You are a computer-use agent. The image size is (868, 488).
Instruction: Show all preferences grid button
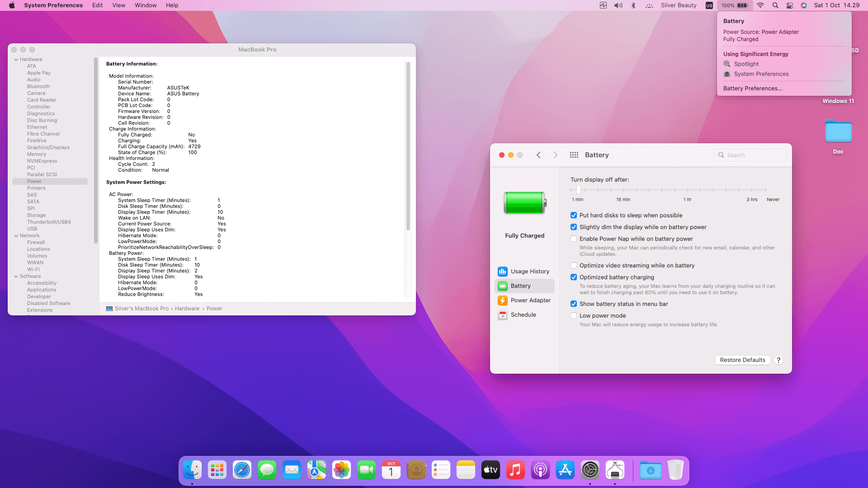574,155
